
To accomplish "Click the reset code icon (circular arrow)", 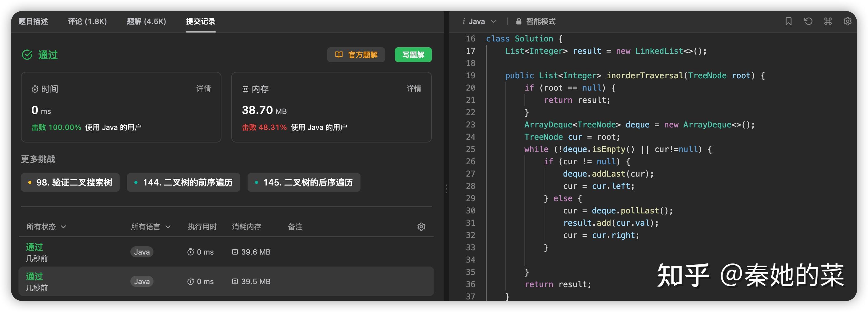I will coord(808,21).
